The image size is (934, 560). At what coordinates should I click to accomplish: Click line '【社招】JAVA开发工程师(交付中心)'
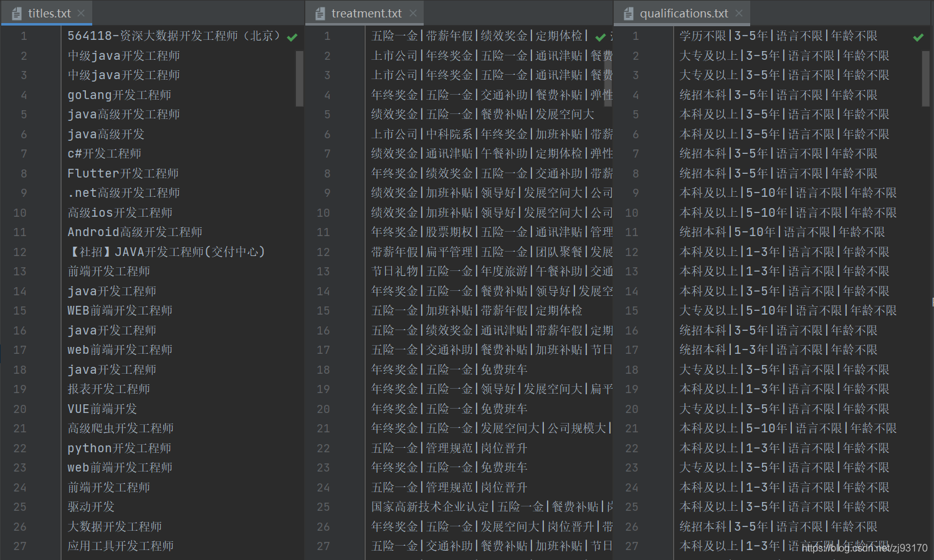(166, 252)
